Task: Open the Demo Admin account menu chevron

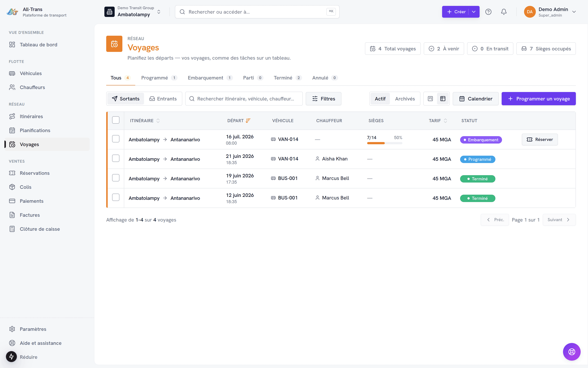Action: coord(574,12)
